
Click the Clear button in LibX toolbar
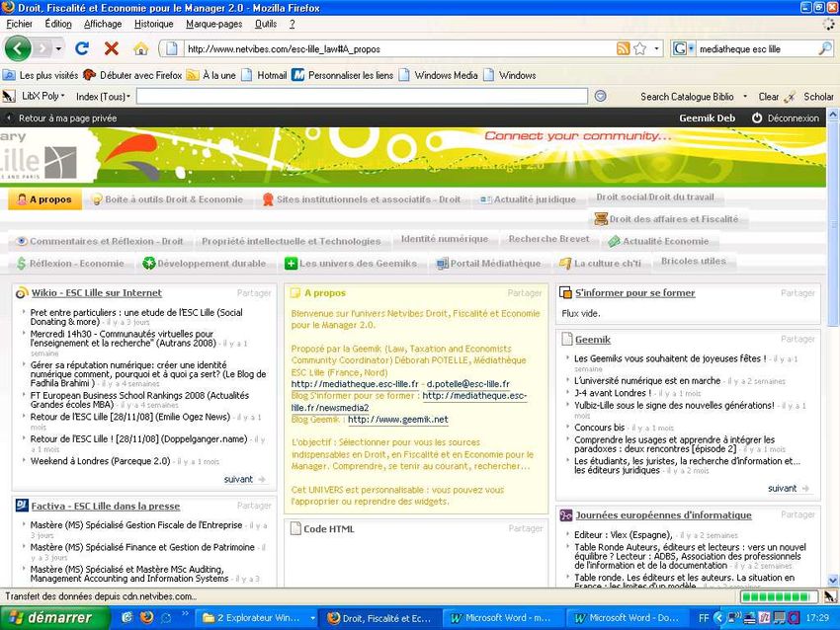pos(769,97)
